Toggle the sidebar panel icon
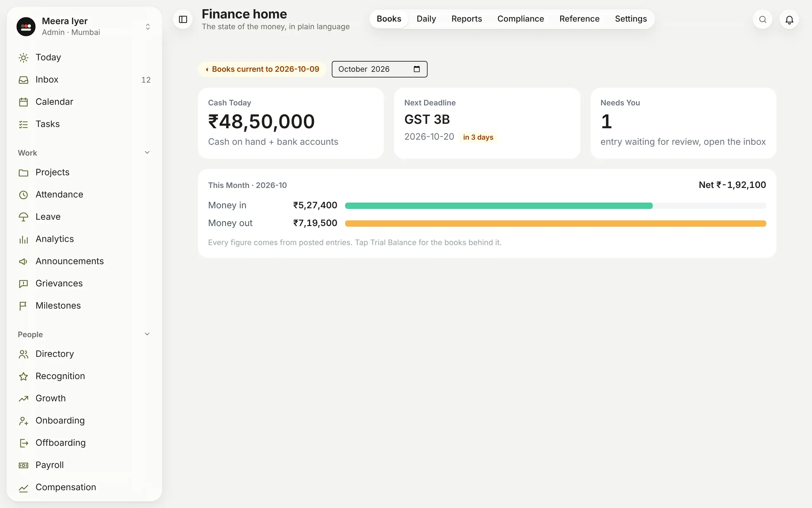 point(183,19)
